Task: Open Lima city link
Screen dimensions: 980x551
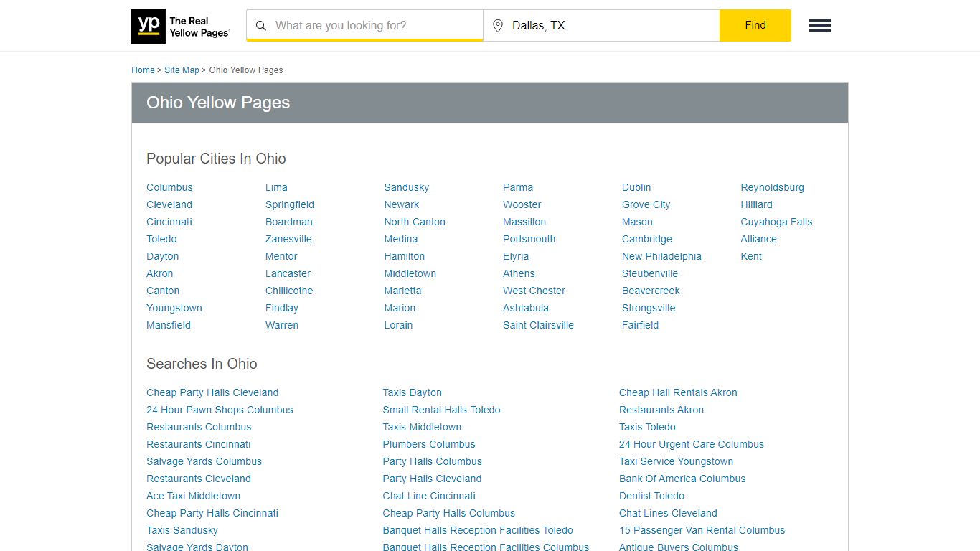Action: pos(276,187)
